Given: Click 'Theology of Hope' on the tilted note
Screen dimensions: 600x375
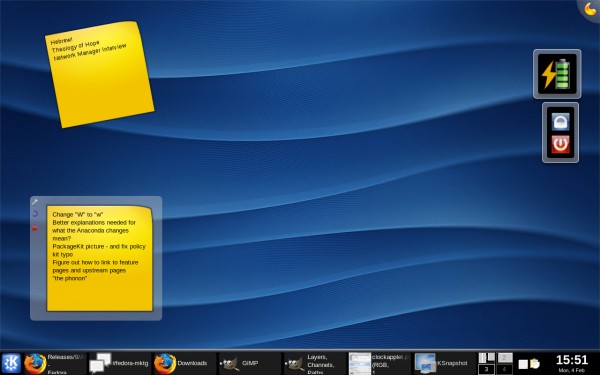Looking at the screenshot, I should 76,47.
